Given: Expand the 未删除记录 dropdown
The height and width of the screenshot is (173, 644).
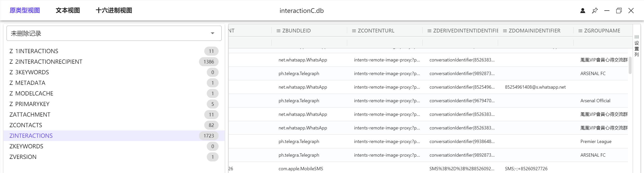Looking at the screenshot, I should (212, 33).
